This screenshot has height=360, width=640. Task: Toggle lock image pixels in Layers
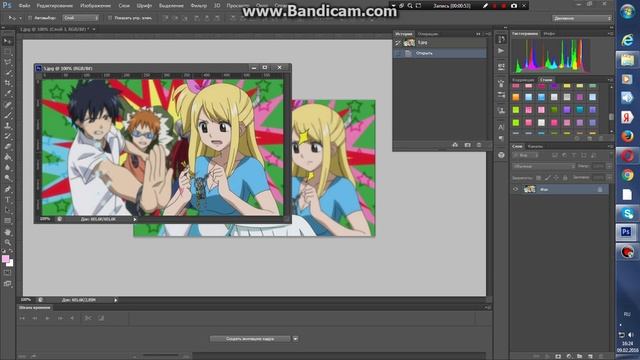tap(548, 178)
